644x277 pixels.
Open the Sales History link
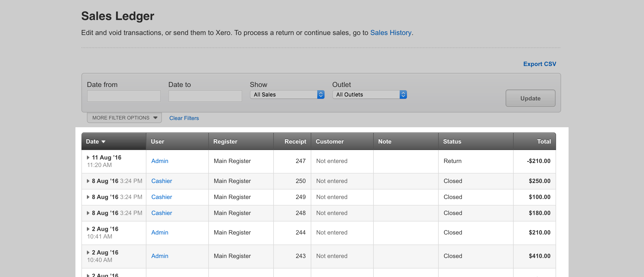[390, 32]
